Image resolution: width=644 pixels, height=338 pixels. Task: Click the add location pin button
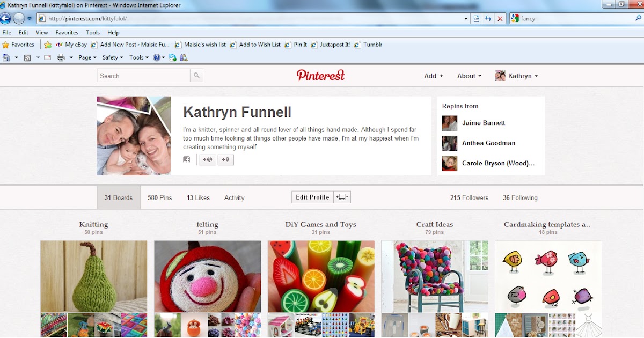click(225, 159)
